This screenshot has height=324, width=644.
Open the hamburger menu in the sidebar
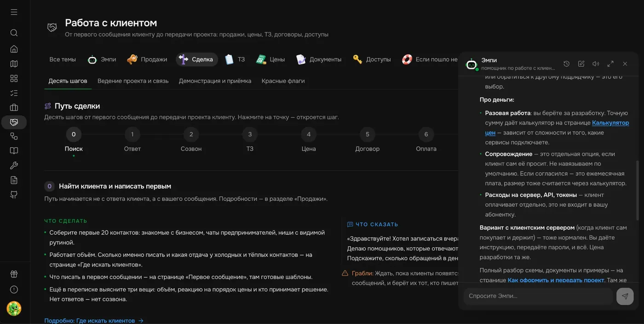pos(14,12)
